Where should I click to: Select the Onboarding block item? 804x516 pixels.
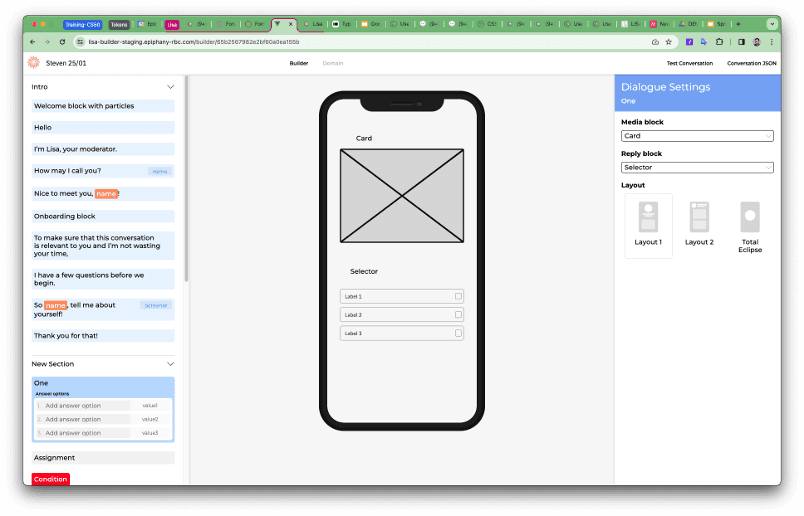(x=103, y=216)
